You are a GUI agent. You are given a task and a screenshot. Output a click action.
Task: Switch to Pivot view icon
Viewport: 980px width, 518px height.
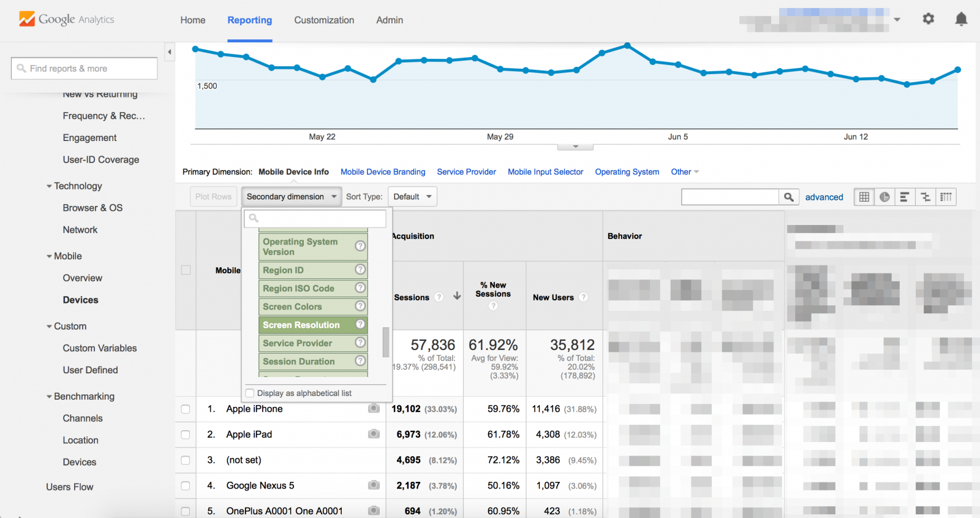pos(946,197)
